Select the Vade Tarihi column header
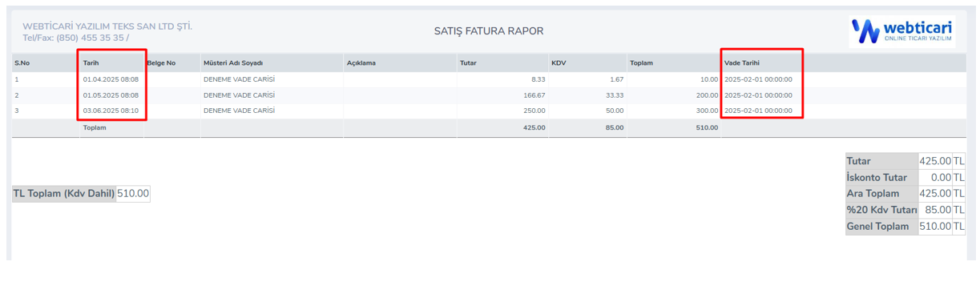This screenshot has height=302, width=980. [x=742, y=62]
